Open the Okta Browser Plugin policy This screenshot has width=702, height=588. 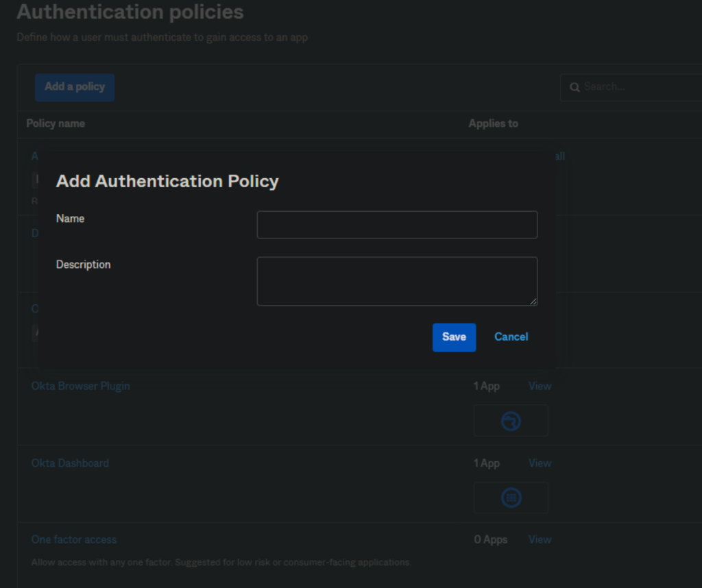80,386
